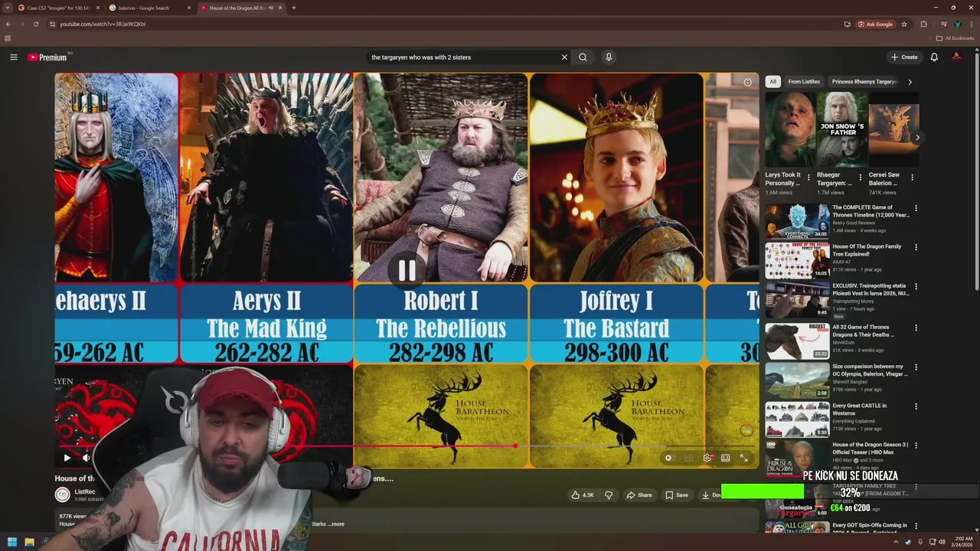View site information icon in address bar
This screenshot has height=551, width=980.
(52, 24)
